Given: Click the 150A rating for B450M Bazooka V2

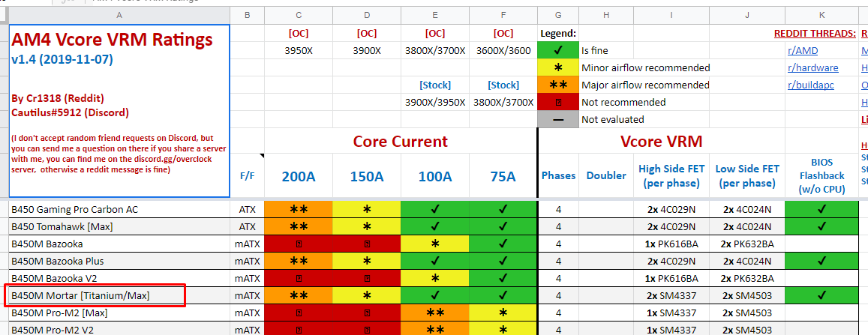Looking at the screenshot, I should 366,278.
